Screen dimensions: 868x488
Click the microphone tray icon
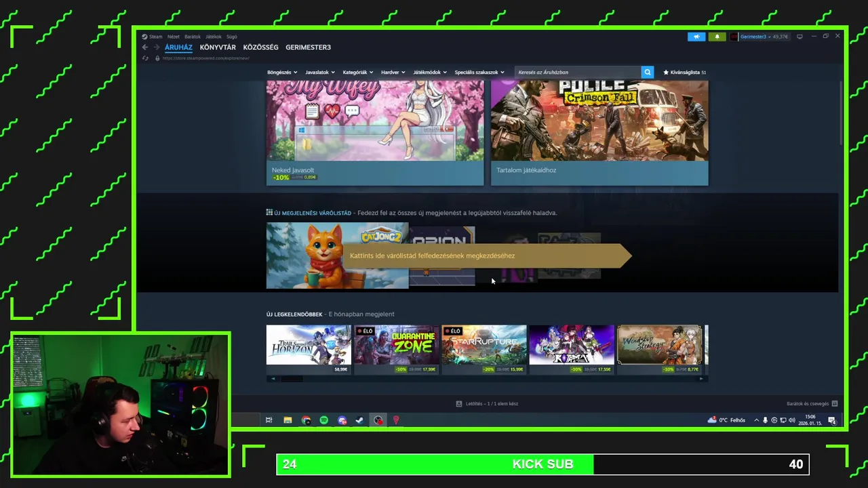pyautogui.click(x=766, y=420)
